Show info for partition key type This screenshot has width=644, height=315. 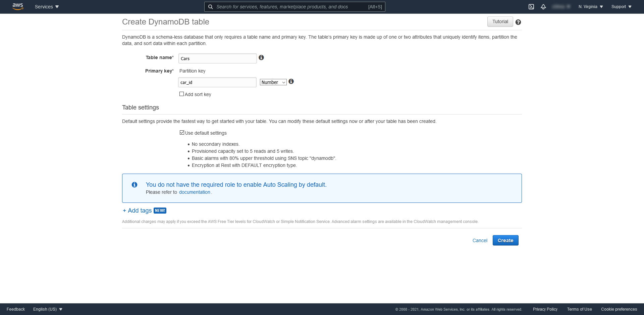pyautogui.click(x=291, y=81)
